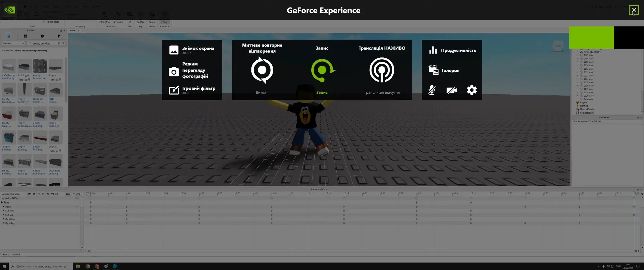Open overlay settings via the gear icon

472,90
